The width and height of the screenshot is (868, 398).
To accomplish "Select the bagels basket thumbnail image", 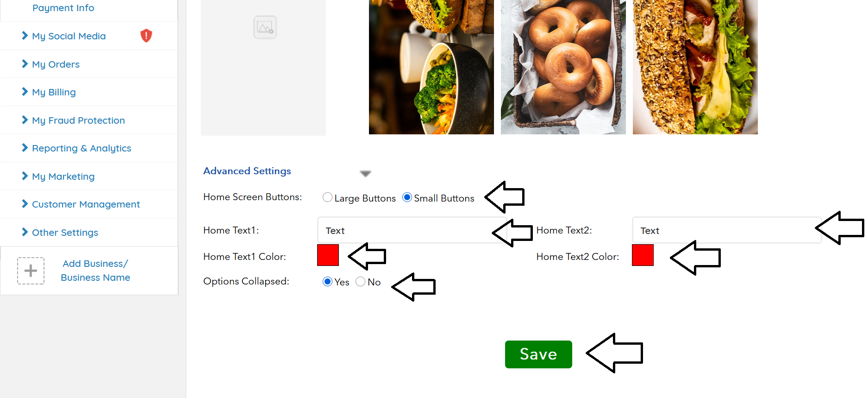I will 563,67.
